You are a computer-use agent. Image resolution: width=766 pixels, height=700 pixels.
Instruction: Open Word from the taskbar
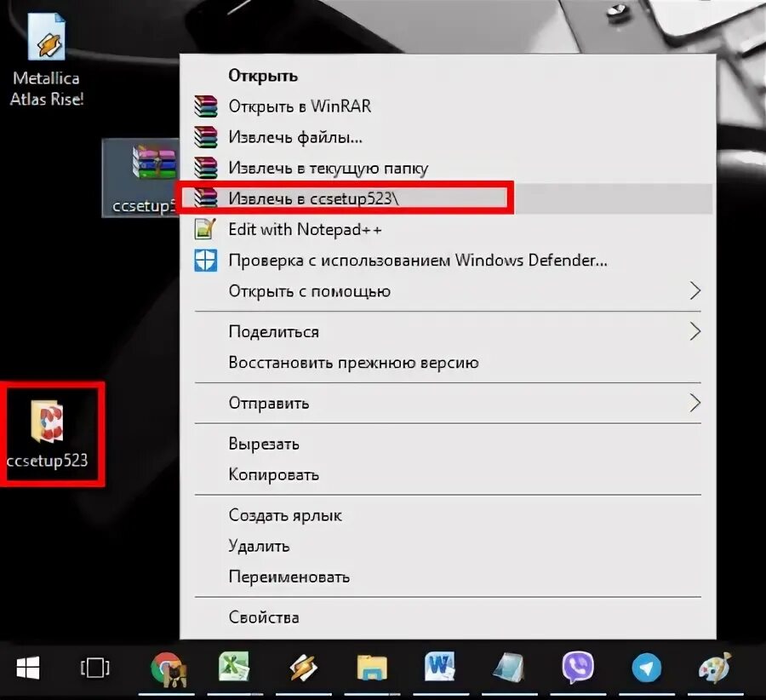coord(440,666)
